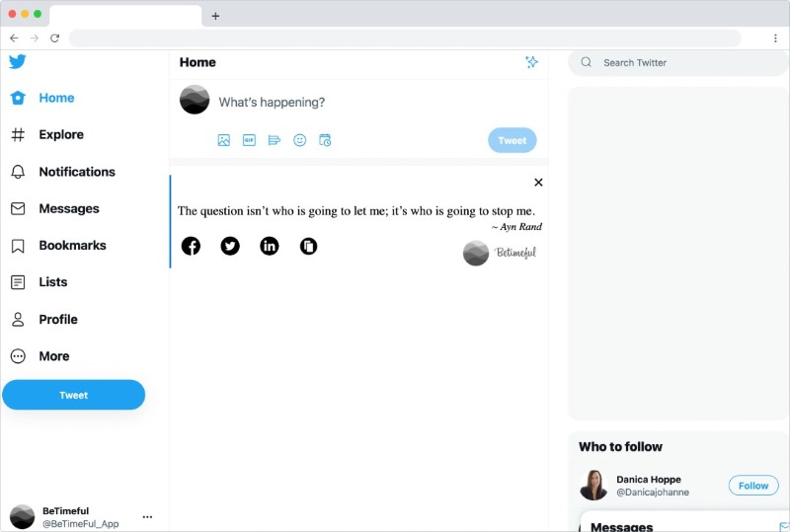Click the @Danicajohanne handle
The image size is (790, 532).
(653, 493)
